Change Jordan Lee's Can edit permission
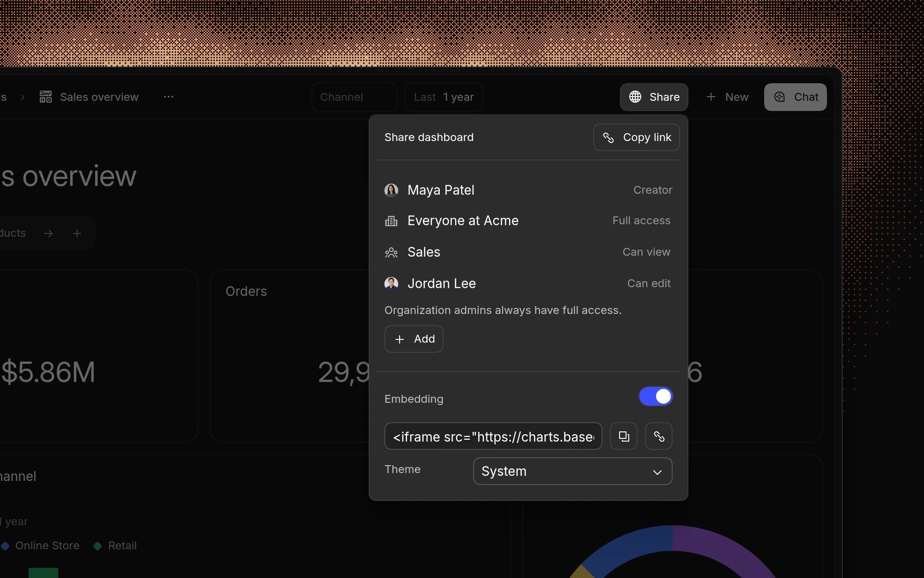 649,283
